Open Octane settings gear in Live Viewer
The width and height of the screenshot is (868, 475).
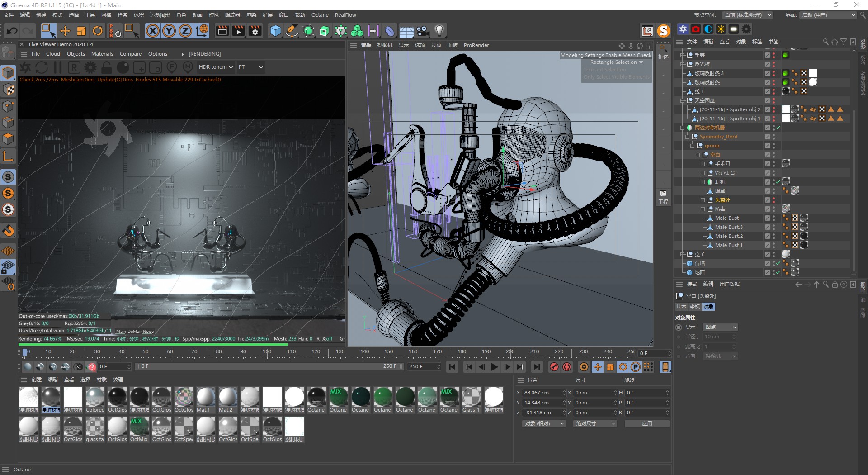90,67
